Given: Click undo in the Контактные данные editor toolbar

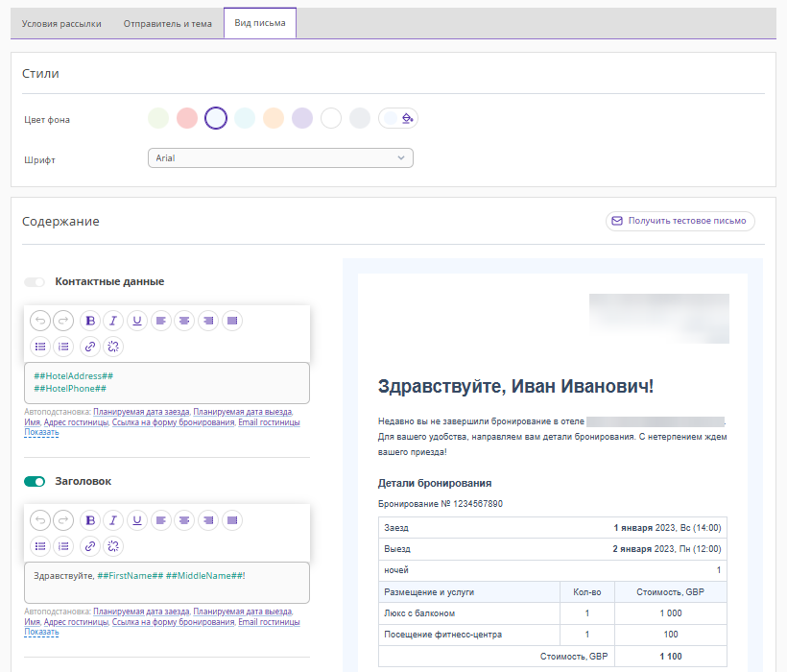Looking at the screenshot, I should tap(39, 322).
